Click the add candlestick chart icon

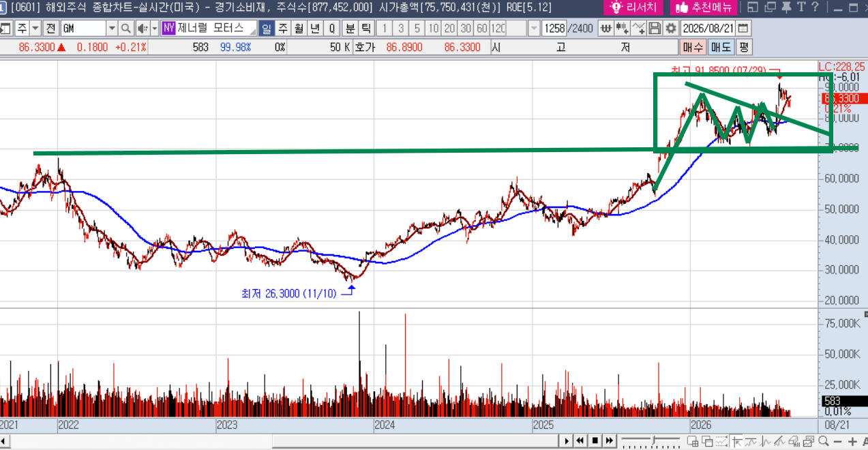622,29
